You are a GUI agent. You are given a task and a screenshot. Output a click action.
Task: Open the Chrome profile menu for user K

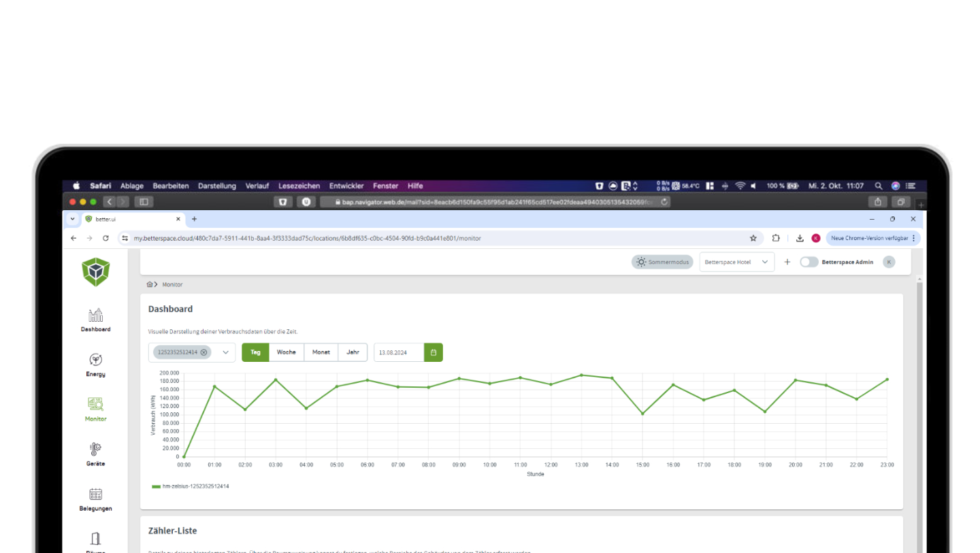click(x=816, y=238)
